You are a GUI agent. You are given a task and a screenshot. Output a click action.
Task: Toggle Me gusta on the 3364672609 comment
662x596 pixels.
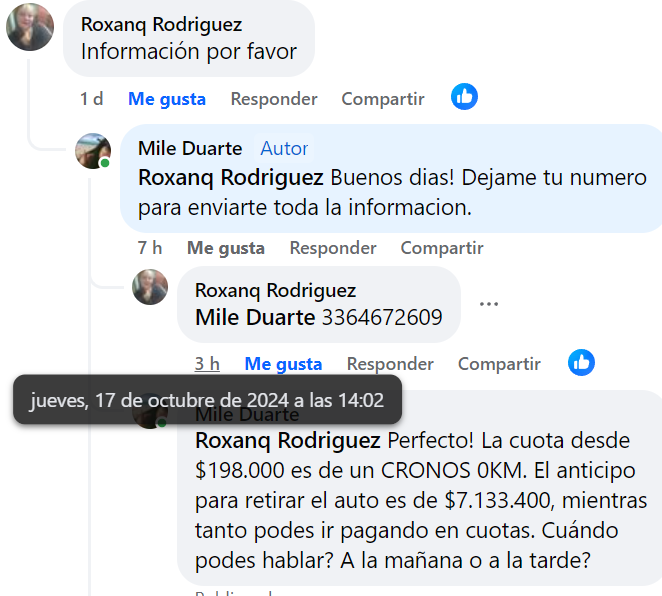[283, 364]
